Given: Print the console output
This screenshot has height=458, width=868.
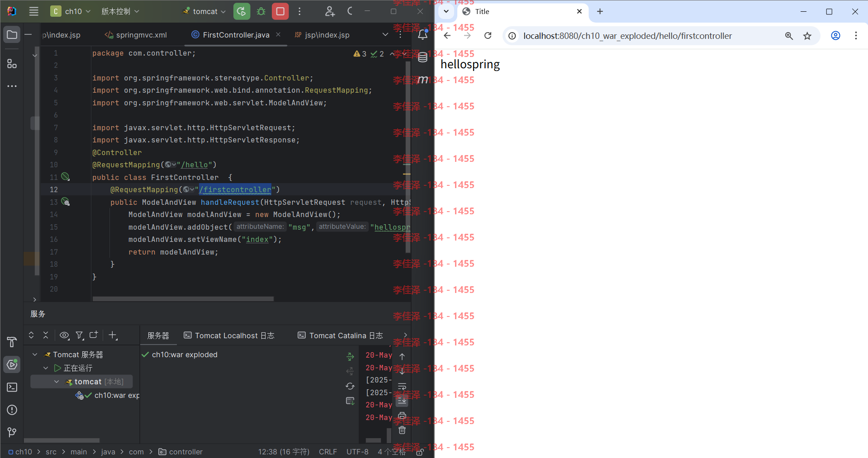Looking at the screenshot, I should (x=402, y=416).
